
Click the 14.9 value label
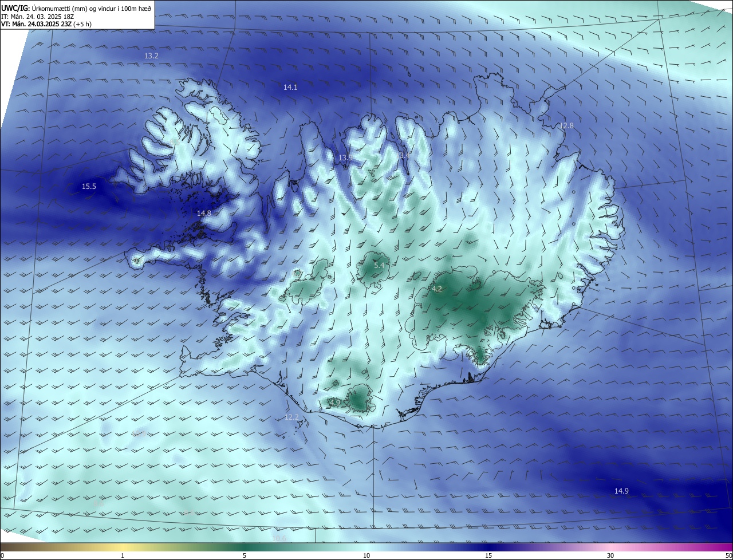[621, 491]
